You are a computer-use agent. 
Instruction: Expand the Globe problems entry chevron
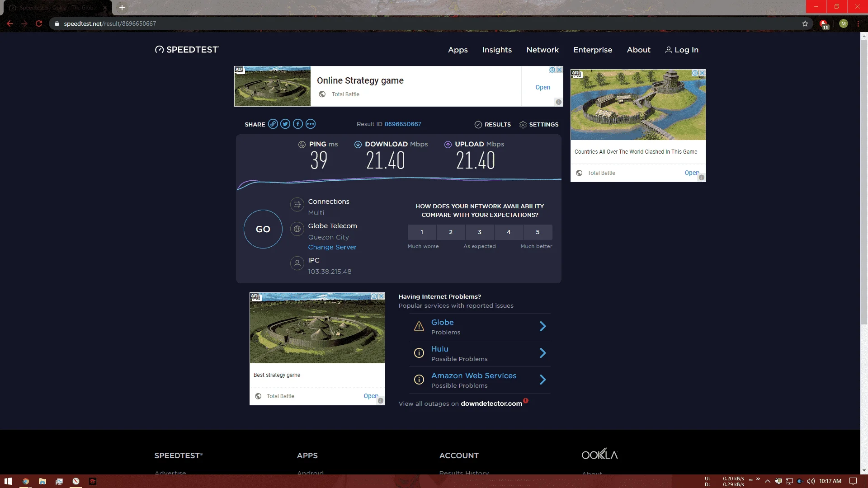543,326
